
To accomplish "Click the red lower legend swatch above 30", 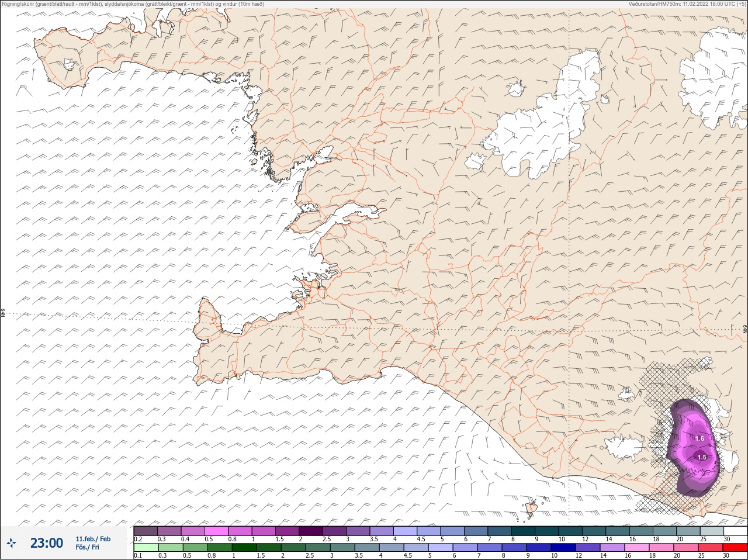I will (735, 548).
